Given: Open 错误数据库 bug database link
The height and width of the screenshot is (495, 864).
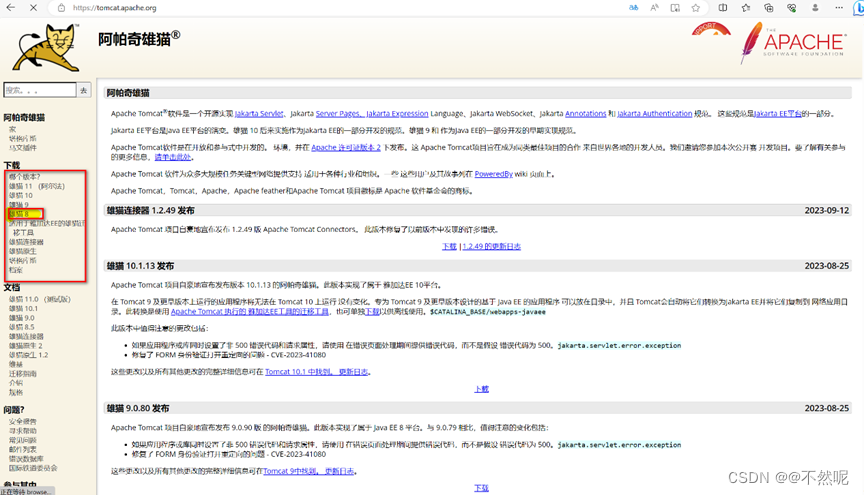Looking at the screenshot, I should pos(26,459).
